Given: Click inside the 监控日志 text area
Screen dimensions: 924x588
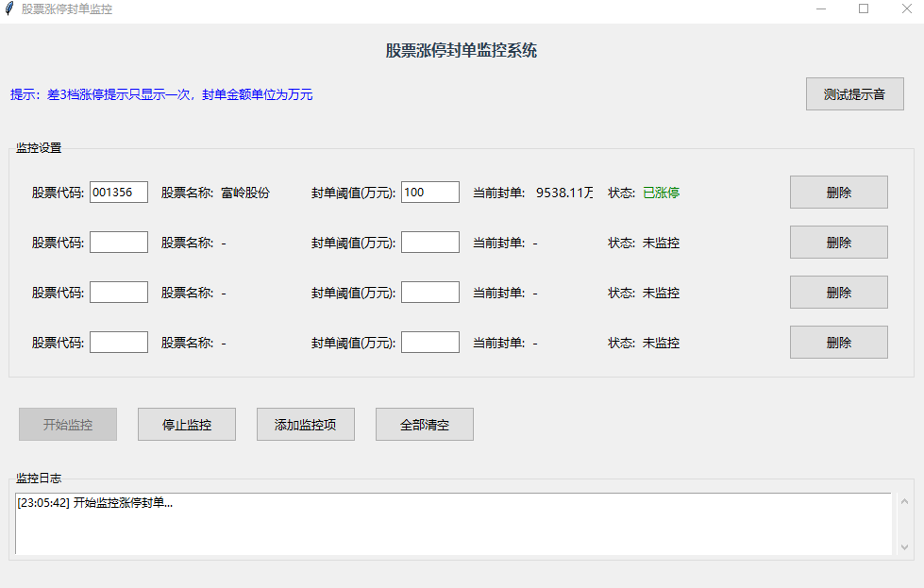Looking at the screenshot, I should [453, 529].
